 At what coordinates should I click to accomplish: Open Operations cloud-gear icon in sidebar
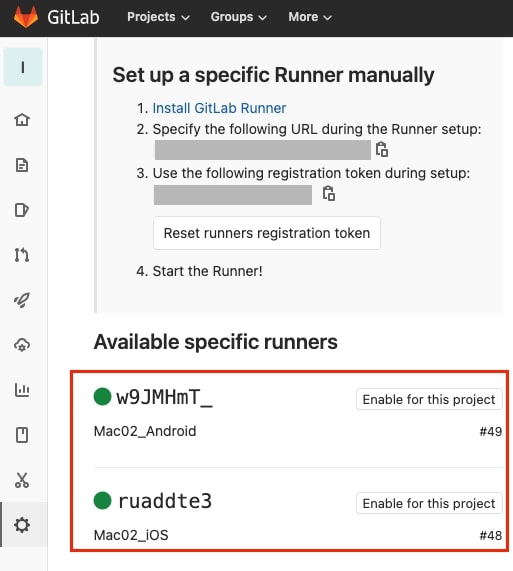tap(22, 345)
